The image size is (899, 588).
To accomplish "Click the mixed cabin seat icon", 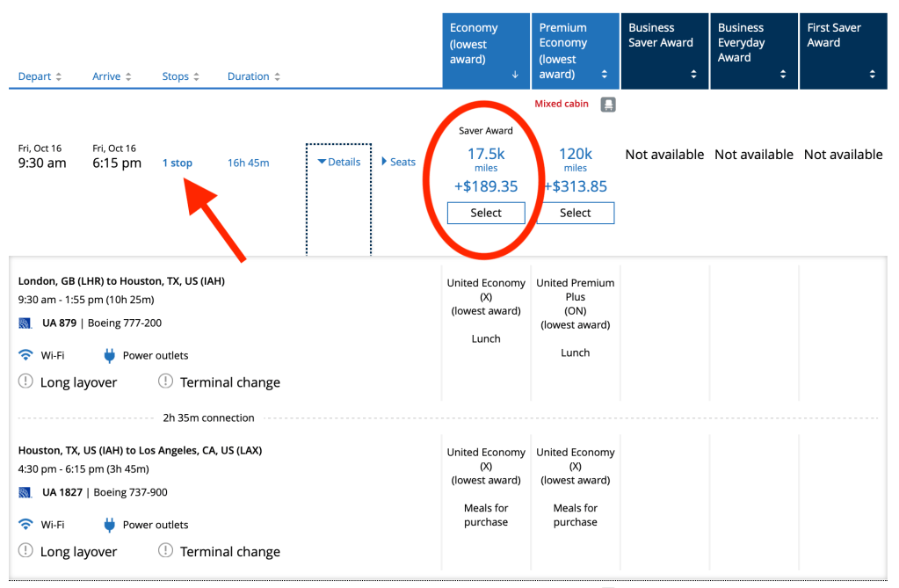I will point(607,105).
